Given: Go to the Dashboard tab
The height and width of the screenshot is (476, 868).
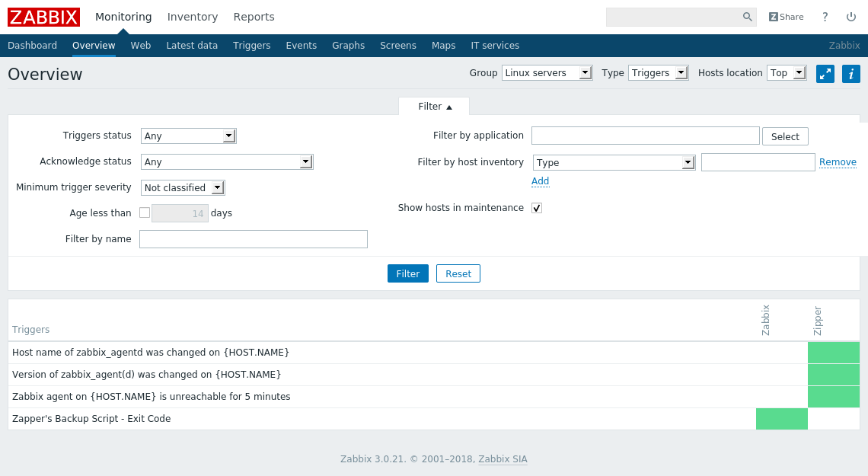Looking at the screenshot, I should 32,46.
